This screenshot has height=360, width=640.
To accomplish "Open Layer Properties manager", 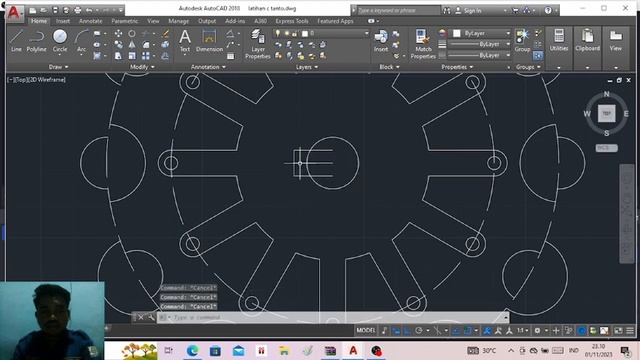I will pos(258,44).
